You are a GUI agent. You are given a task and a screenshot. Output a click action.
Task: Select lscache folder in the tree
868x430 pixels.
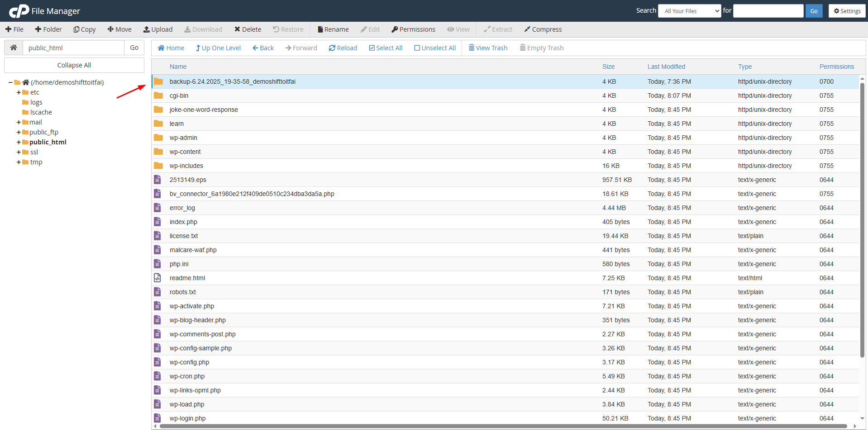point(41,112)
